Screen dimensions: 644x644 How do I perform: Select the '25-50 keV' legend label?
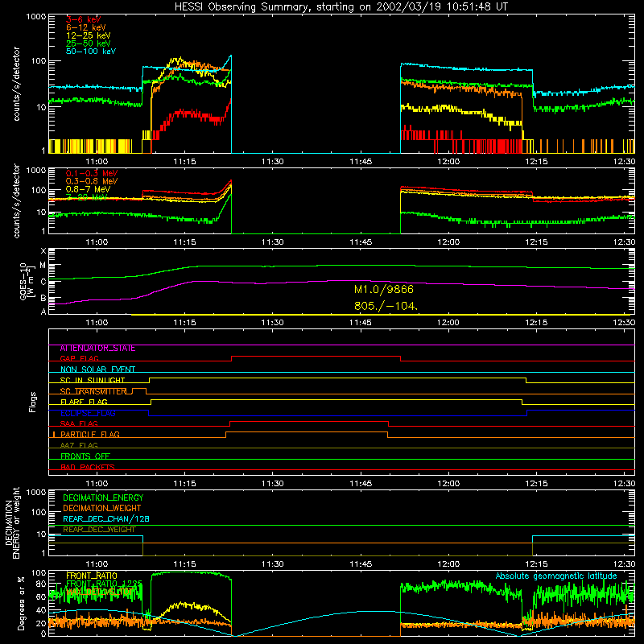[89, 43]
